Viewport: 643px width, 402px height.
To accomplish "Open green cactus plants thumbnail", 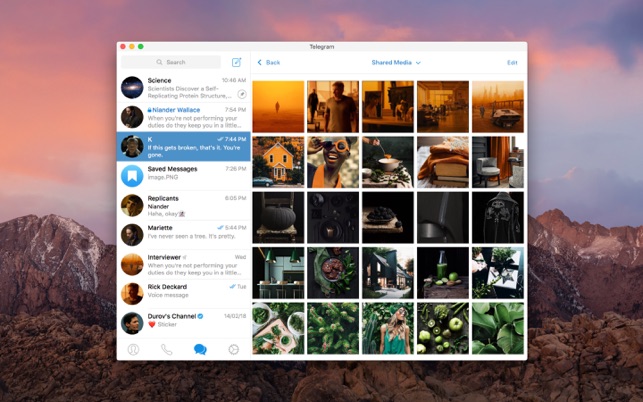I will (x=333, y=328).
